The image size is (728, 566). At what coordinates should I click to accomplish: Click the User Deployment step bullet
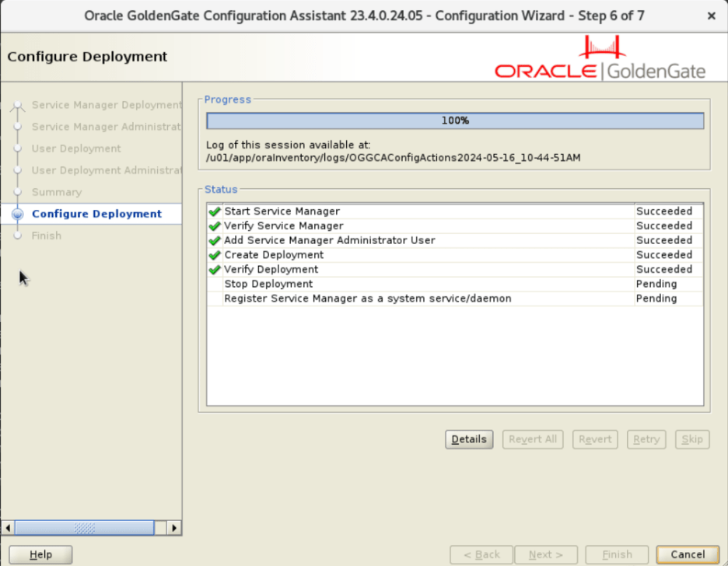[18, 148]
